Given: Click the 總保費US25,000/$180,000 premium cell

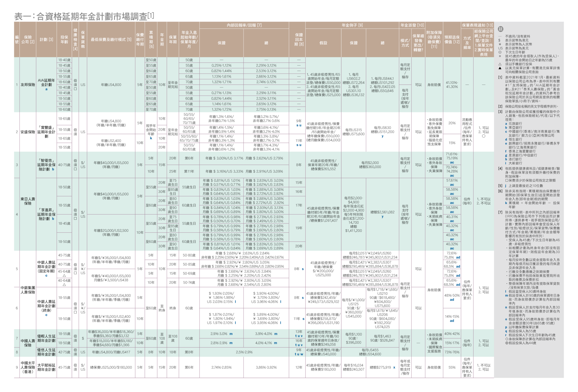Looking at the screenshot, I should pos(111,367).
